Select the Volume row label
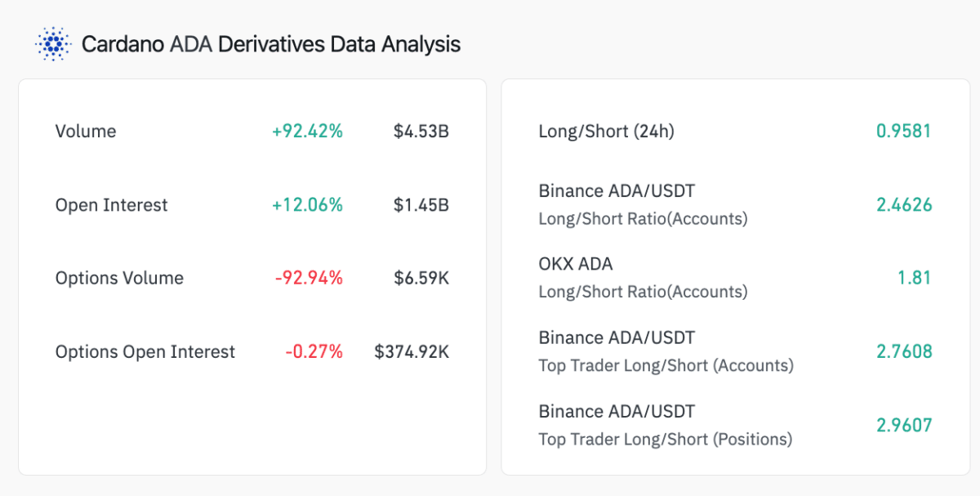 pos(86,132)
